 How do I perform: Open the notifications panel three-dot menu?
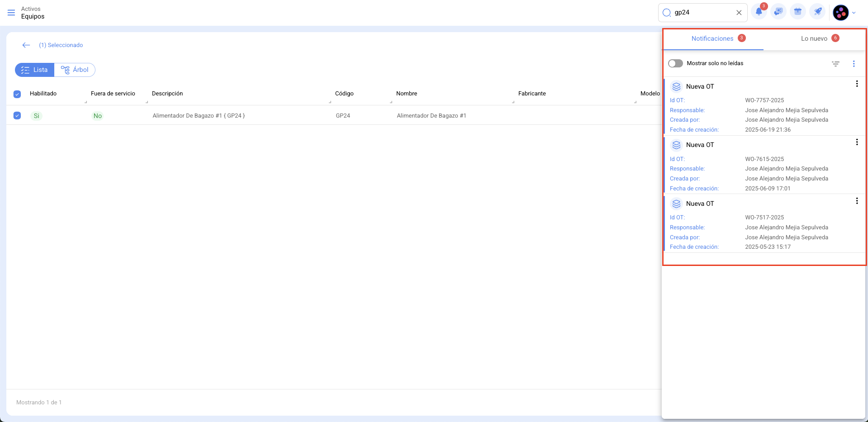point(854,64)
